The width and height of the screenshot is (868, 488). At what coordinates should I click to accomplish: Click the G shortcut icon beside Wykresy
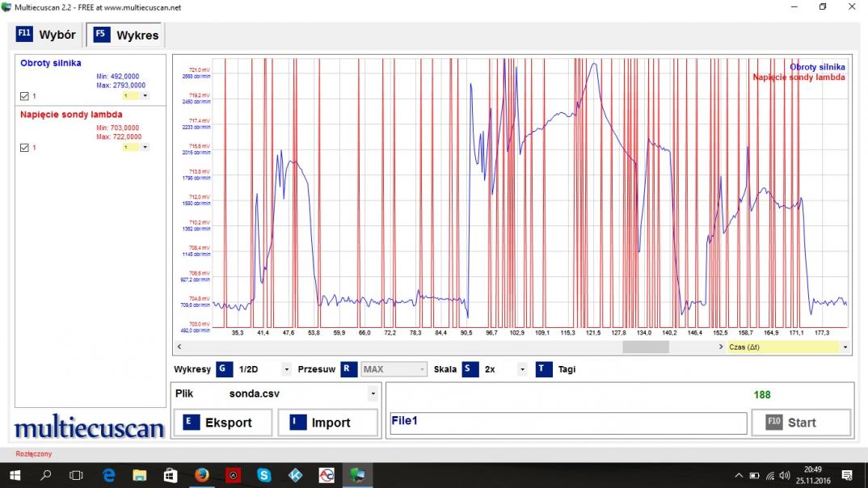[225, 369]
